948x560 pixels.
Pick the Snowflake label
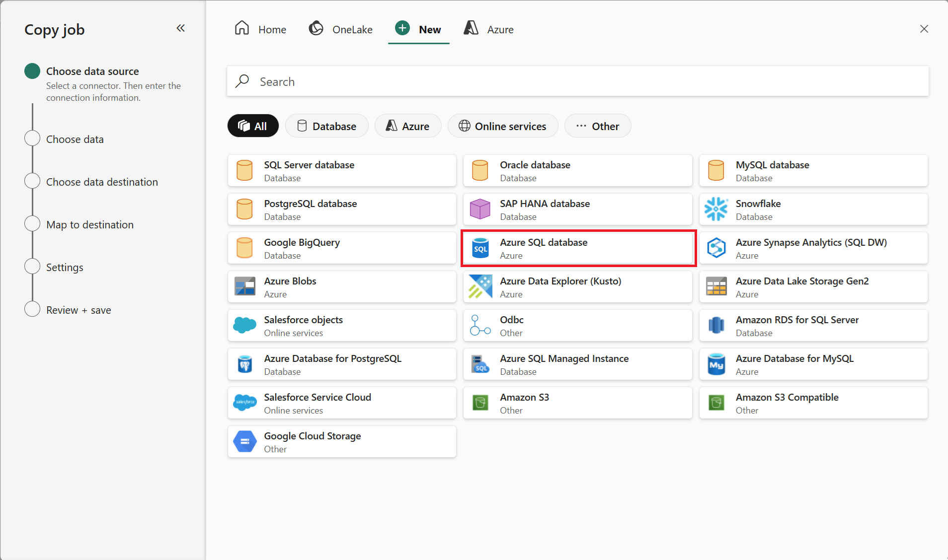point(758,204)
